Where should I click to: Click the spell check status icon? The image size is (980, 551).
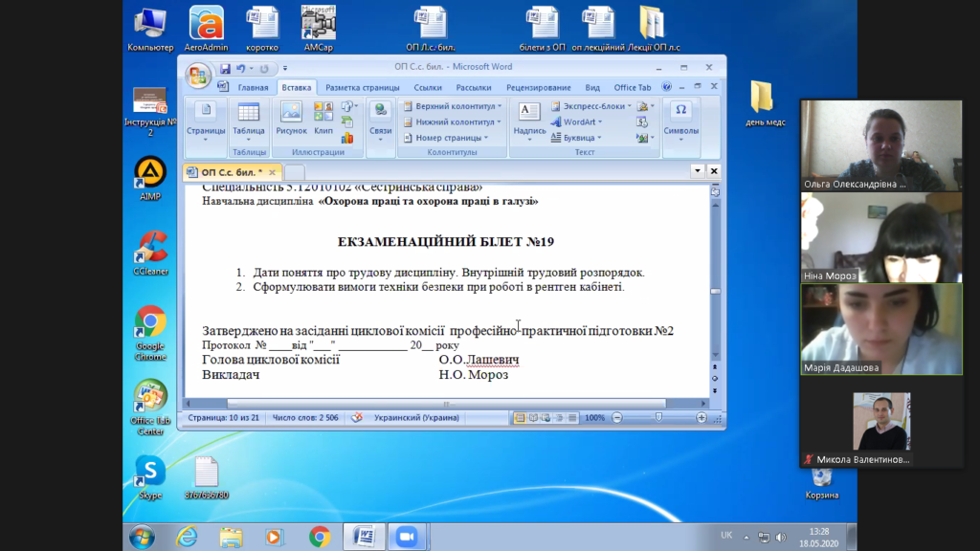[357, 418]
